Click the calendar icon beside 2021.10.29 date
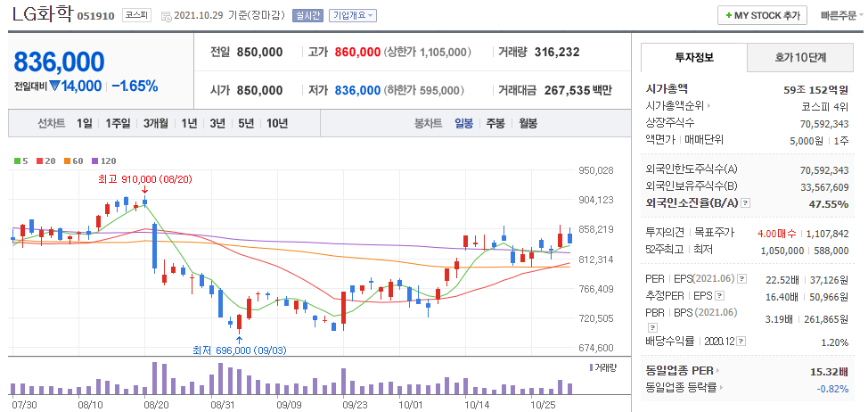Image resolution: width=868 pixels, height=412 pixels. tap(166, 16)
